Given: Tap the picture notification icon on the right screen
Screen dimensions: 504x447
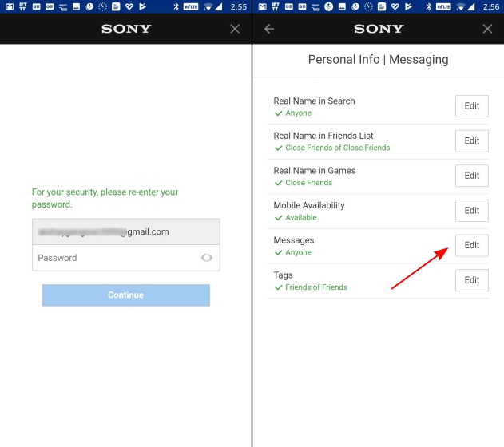Looking at the screenshot, I should pyautogui.click(x=342, y=6).
